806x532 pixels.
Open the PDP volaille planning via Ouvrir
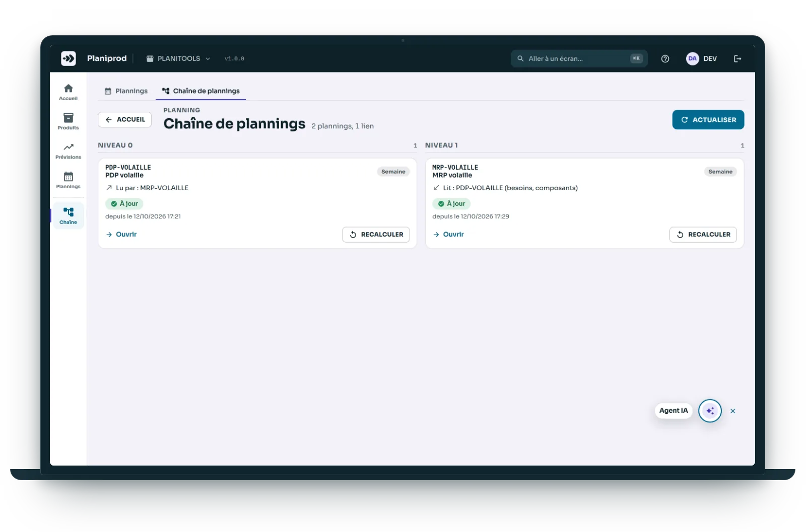121,235
